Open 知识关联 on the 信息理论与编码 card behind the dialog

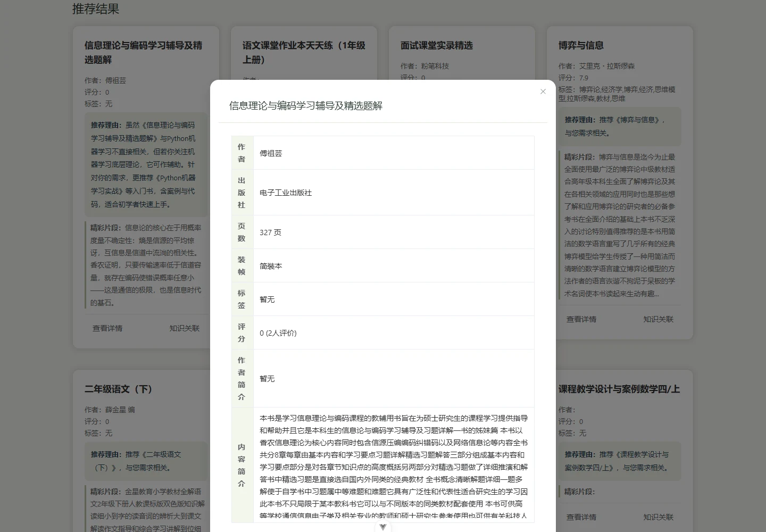[185, 328]
